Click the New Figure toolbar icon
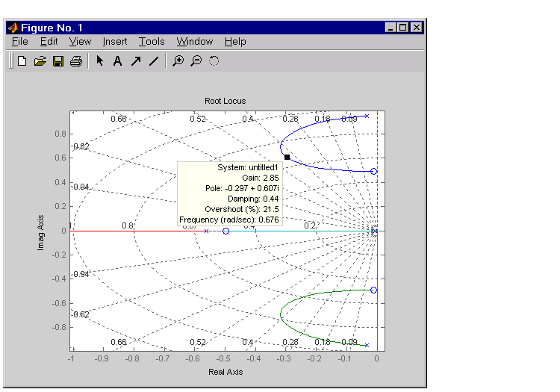This screenshot has width=560, height=392. click(x=22, y=61)
